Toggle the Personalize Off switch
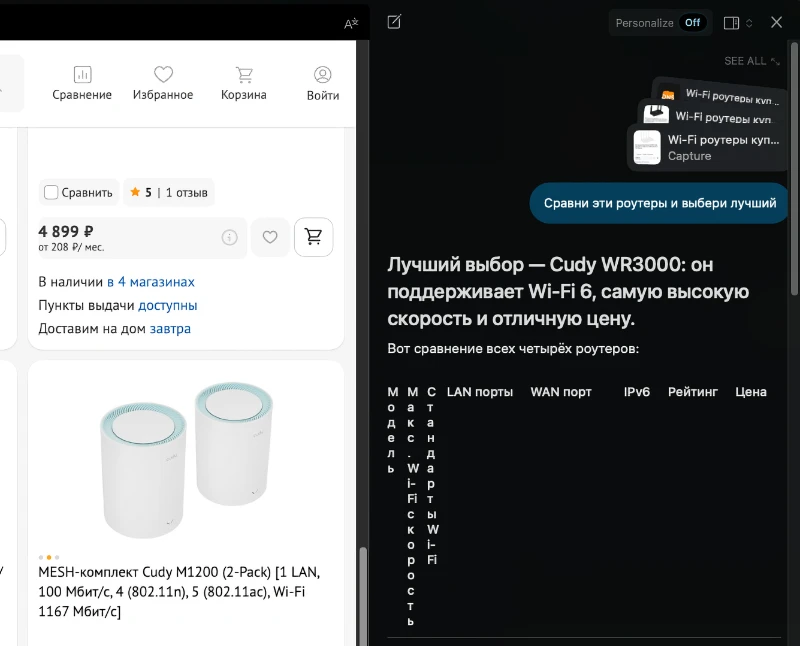800x646 pixels. pyautogui.click(x=692, y=23)
